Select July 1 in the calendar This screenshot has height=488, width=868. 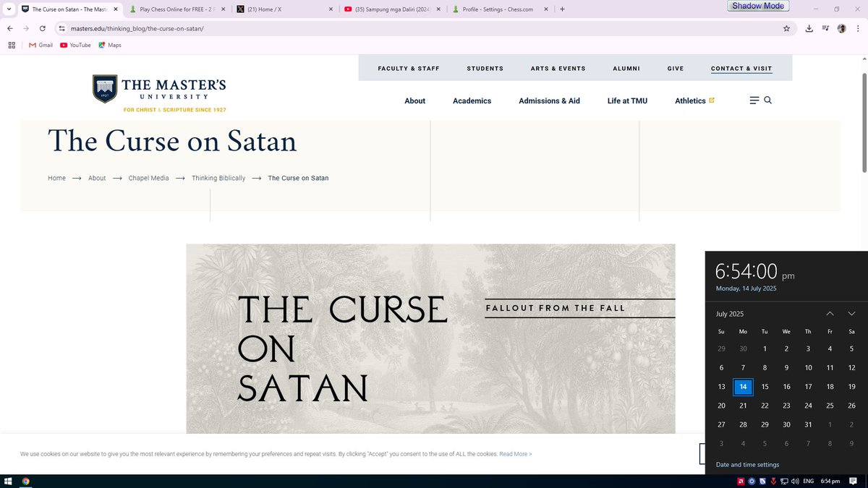765,348
